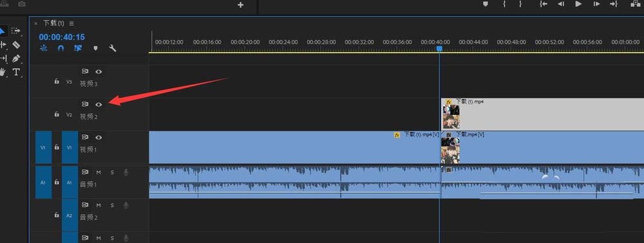644x243 pixels.
Task: Close the 下载 (1) sequence tab
Action: pos(35,23)
